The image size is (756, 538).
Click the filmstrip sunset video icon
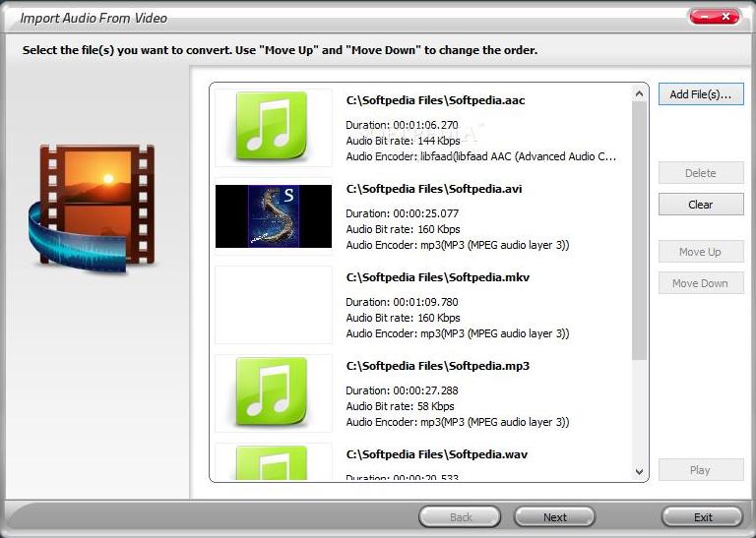[x=92, y=209]
